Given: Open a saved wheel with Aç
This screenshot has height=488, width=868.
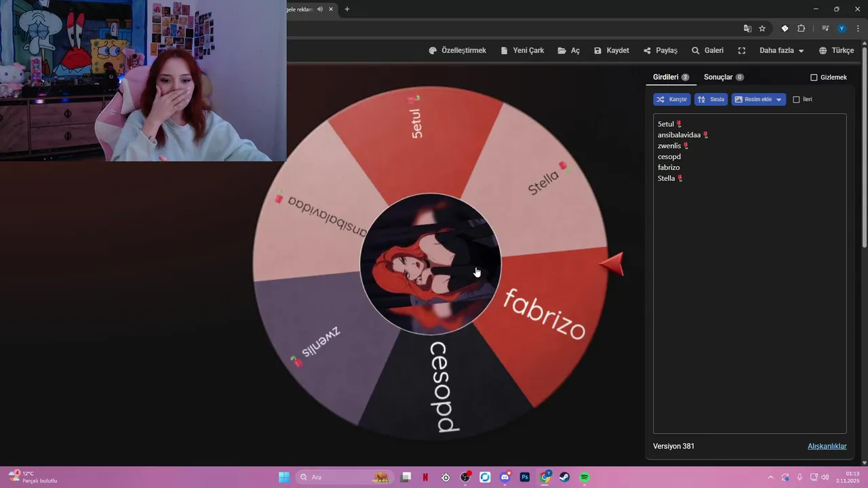Looking at the screenshot, I should 569,51.
